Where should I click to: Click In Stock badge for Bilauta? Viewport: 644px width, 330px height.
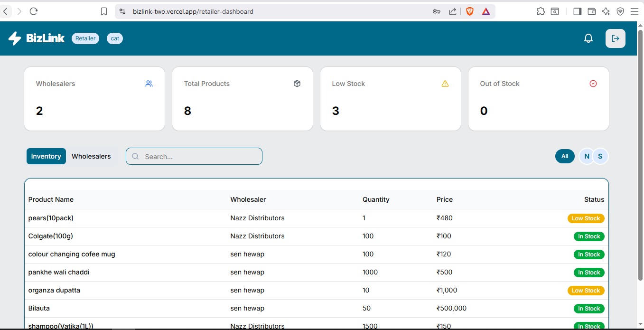click(x=589, y=309)
